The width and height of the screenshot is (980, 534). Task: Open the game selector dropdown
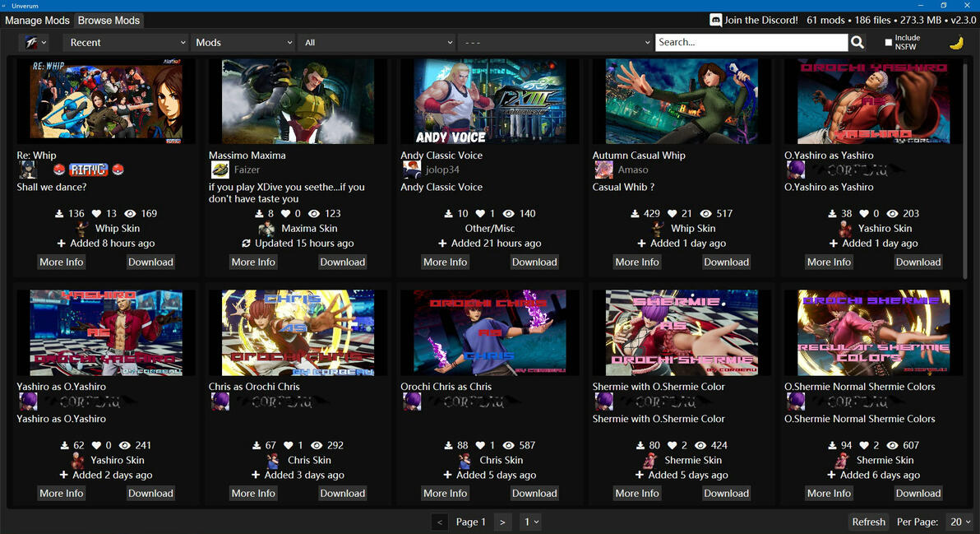coord(35,43)
